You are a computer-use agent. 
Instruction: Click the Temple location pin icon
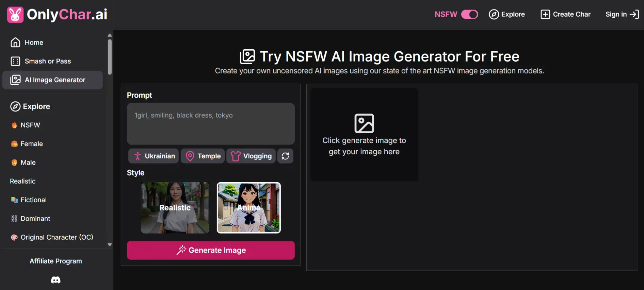(190, 156)
